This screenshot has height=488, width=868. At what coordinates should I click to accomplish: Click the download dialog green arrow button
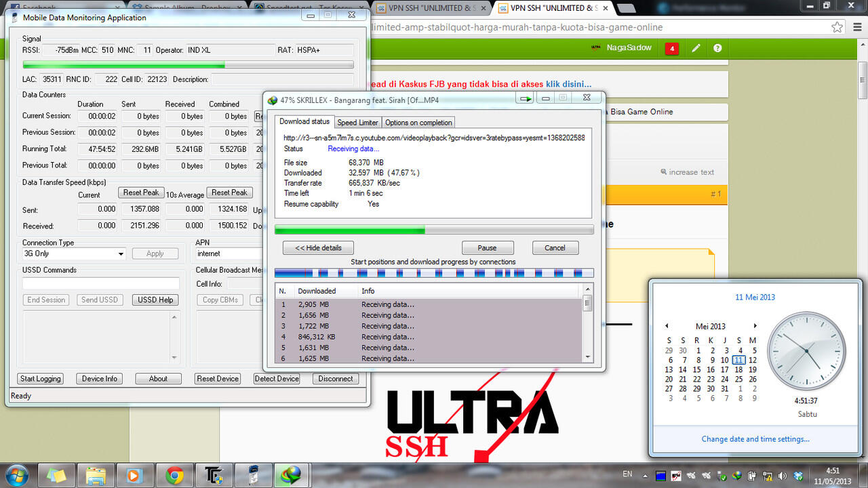pos(525,98)
